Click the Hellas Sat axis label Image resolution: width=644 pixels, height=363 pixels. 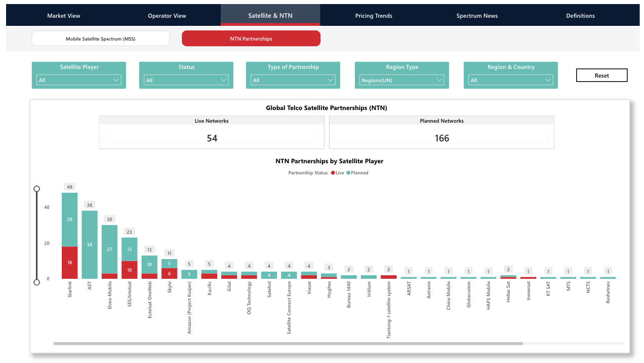[x=508, y=292]
